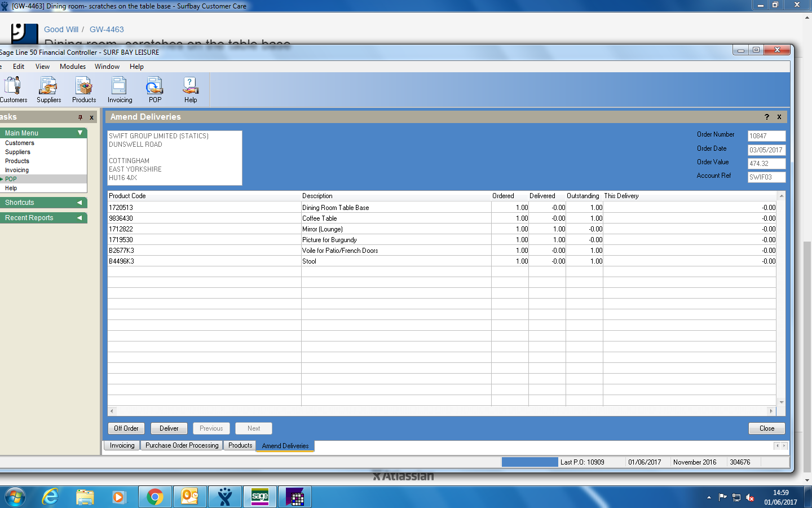Launch Google Chrome from the taskbar

pyautogui.click(x=155, y=497)
